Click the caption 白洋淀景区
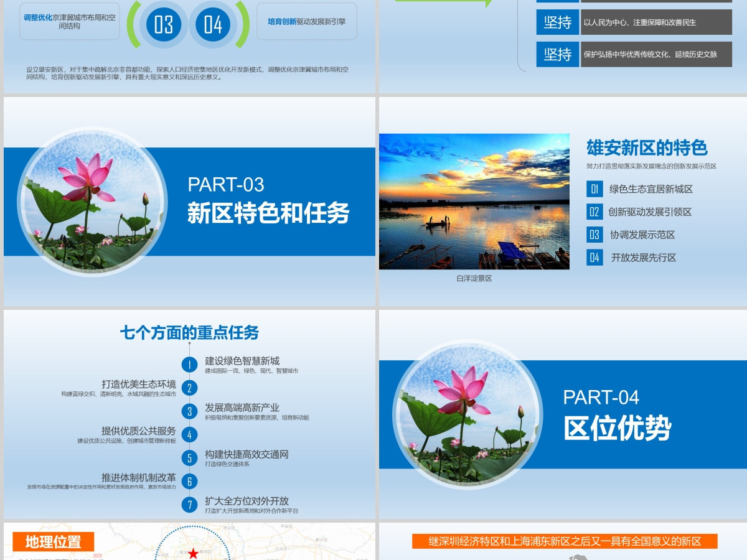This screenshot has height=560, width=747. (x=474, y=279)
